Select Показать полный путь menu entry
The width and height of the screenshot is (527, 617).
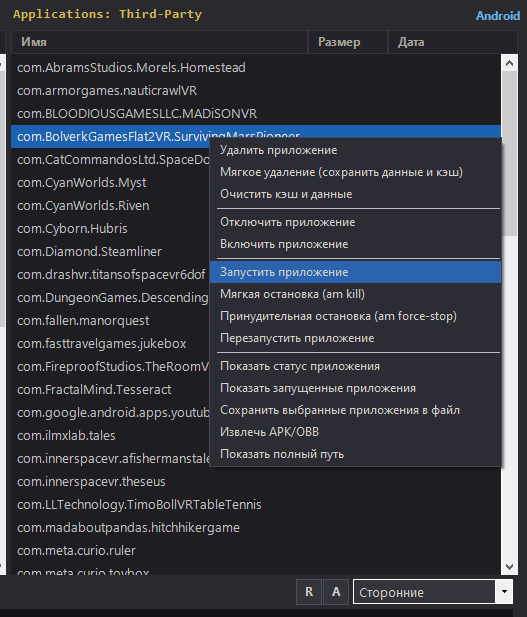pos(355,454)
